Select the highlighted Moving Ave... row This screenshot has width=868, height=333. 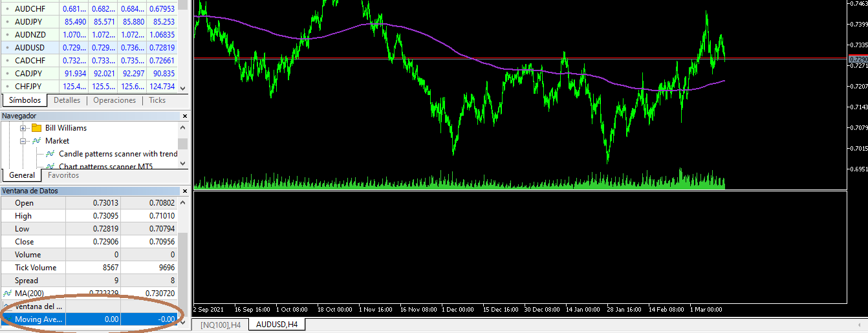click(89, 319)
